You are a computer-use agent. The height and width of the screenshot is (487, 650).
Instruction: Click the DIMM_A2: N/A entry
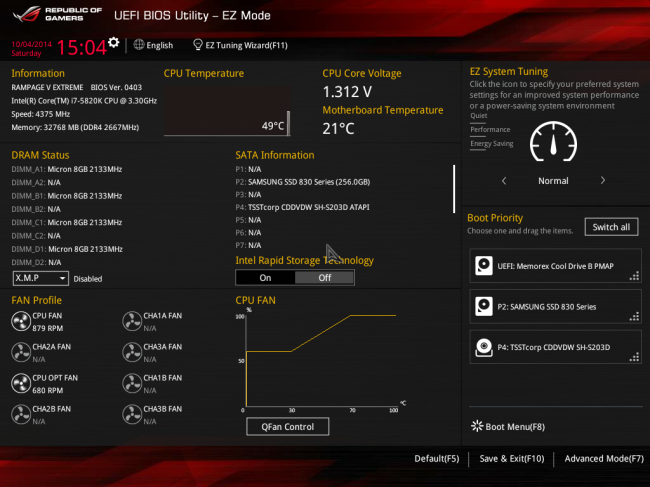point(36,182)
